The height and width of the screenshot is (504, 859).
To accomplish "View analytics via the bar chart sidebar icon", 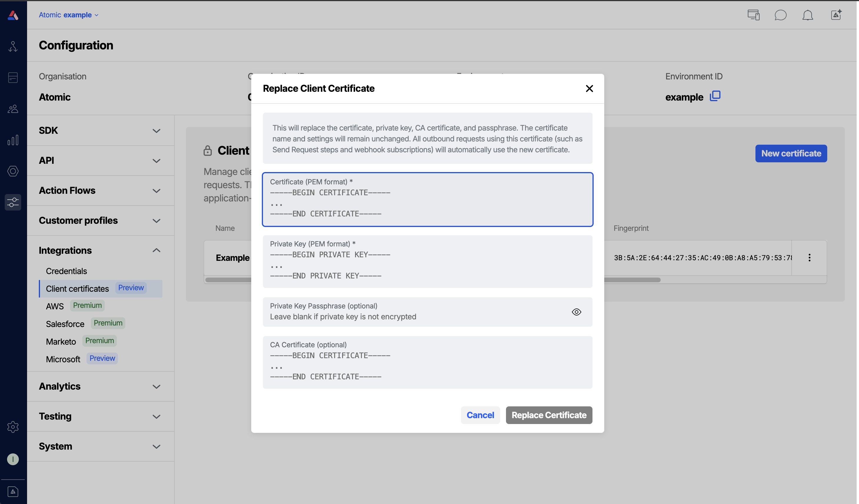I will point(13,140).
